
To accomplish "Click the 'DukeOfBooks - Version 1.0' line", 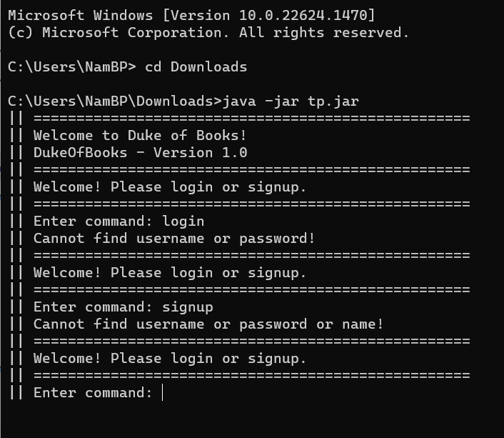I will point(140,152).
